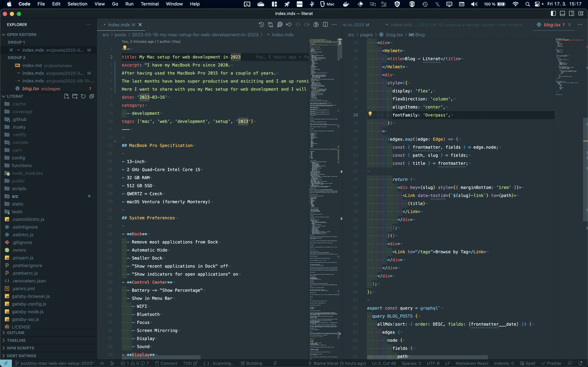Split the left editor with the split icon
The width and height of the screenshot is (588, 367).
[325, 25]
